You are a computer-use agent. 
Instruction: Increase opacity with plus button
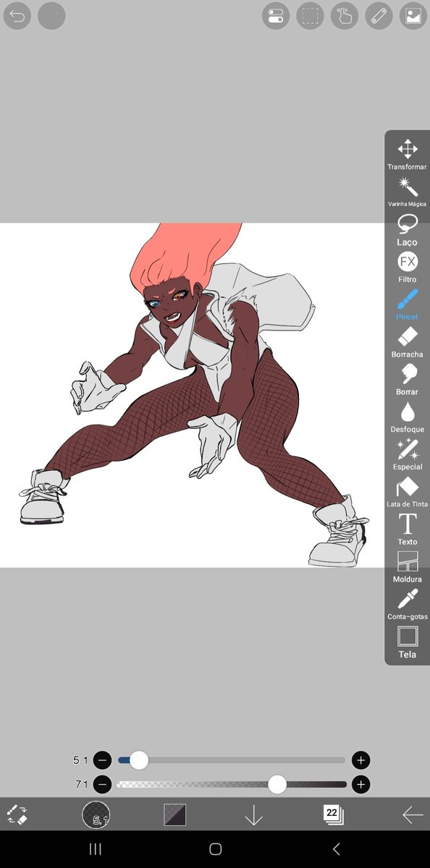tap(361, 784)
